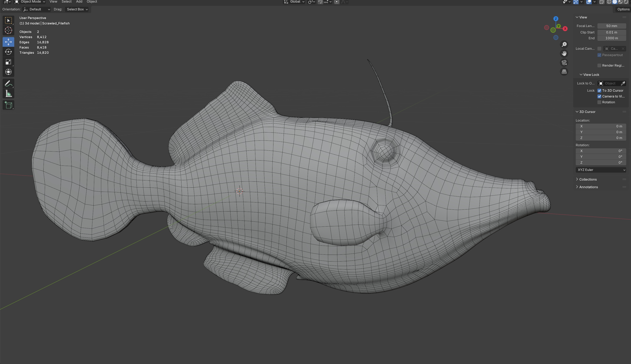Click the pan view hand icon
Viewport: 631px width, 364px height.
click(564, 54)
